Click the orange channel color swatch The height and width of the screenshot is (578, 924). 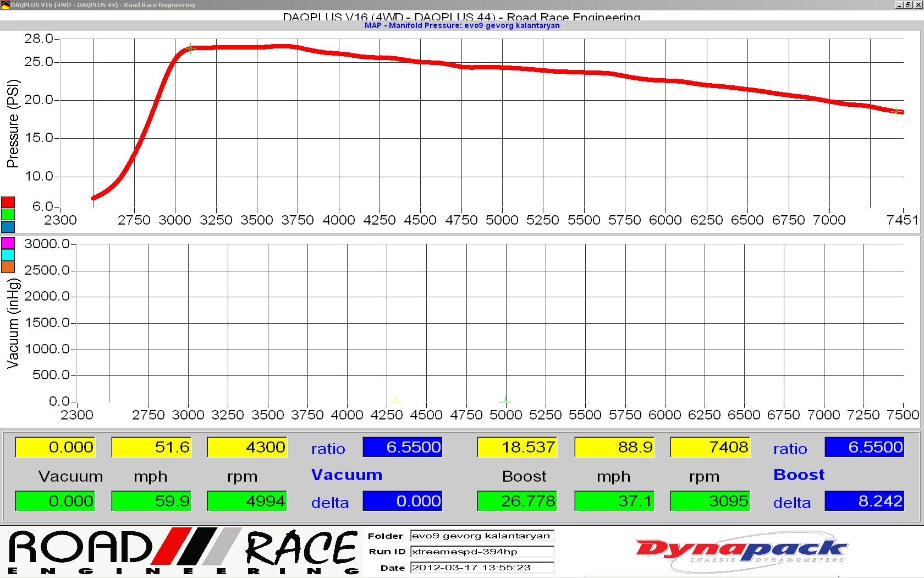[x=8, y=267]
